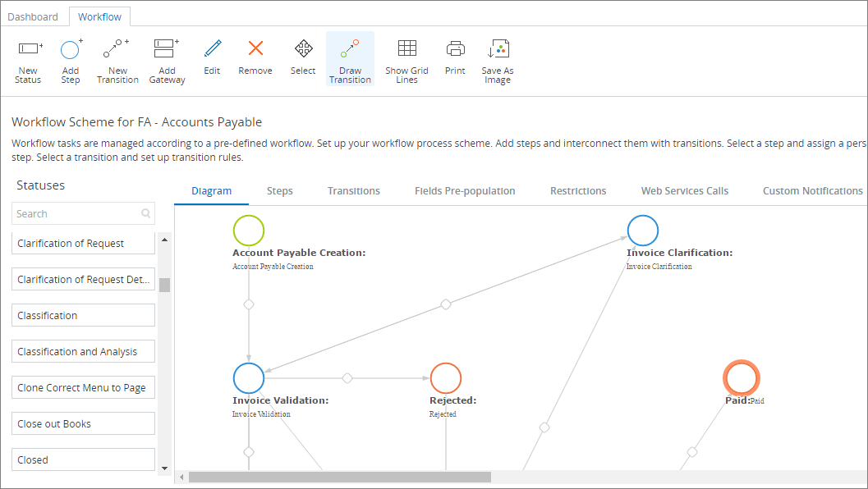The image size is (868, 489).
Task: Open the Fields Pre-population tab
Action: coord(465,190)
